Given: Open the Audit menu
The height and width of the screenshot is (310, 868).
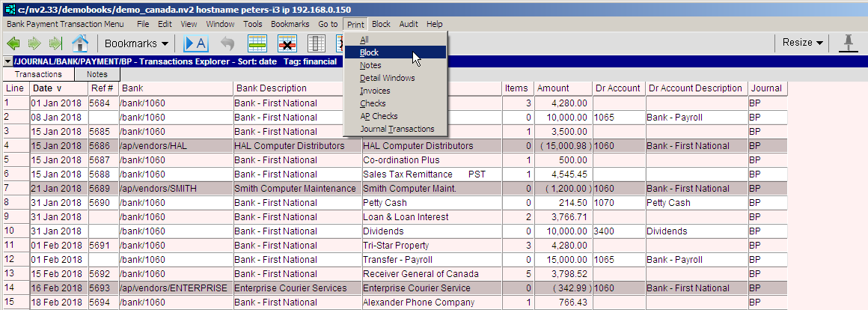Looking at the screenshot, I should click(409, 24).
